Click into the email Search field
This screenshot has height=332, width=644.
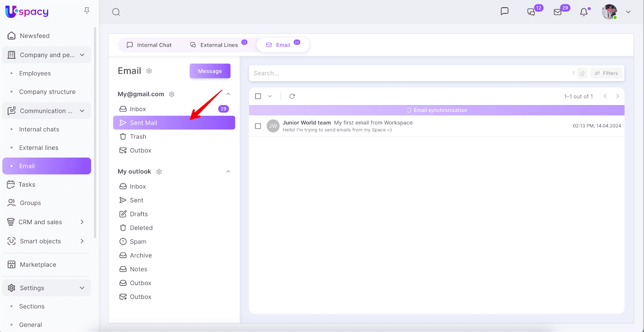(x=402, y=73)
